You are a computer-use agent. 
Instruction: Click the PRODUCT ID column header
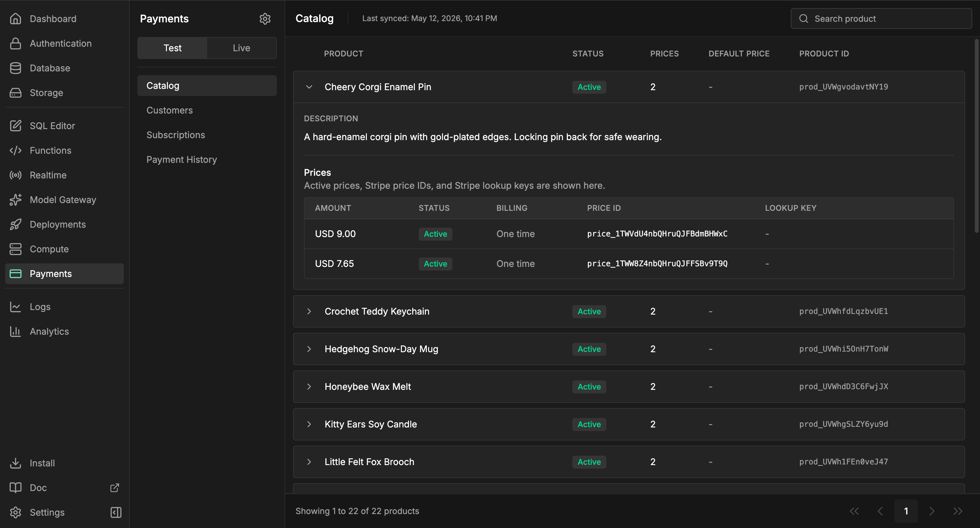(x=824, y=54)
